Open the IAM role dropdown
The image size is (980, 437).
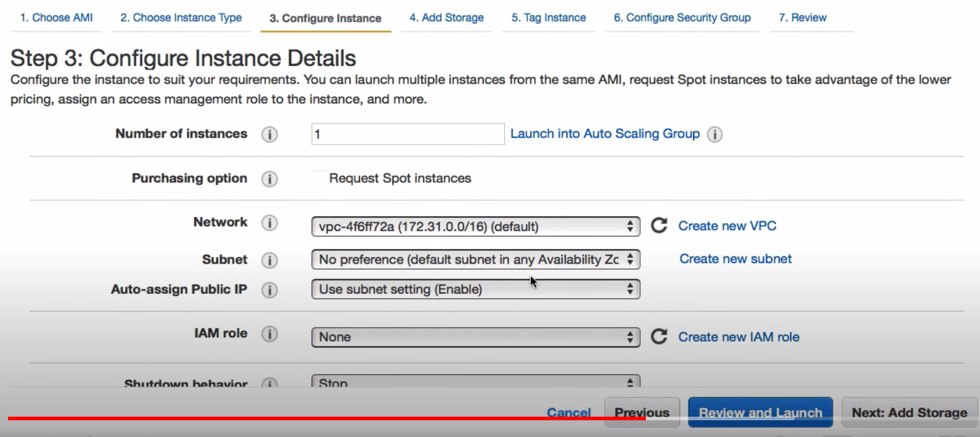476,337
